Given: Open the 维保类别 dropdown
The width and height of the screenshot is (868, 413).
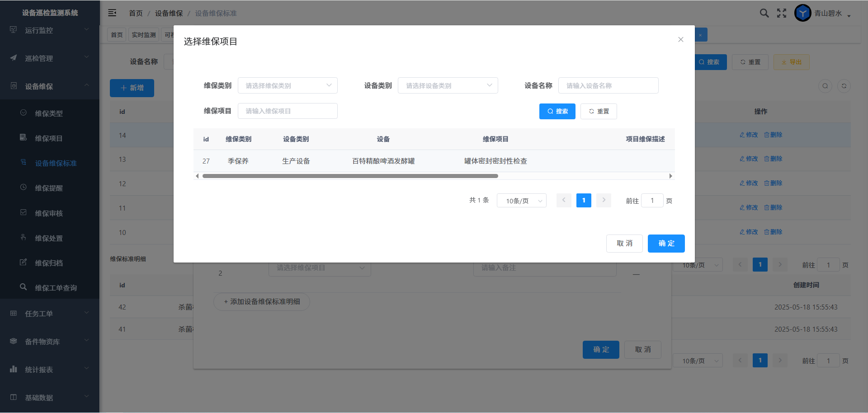Looking at the screenshot, I should 288,85.
